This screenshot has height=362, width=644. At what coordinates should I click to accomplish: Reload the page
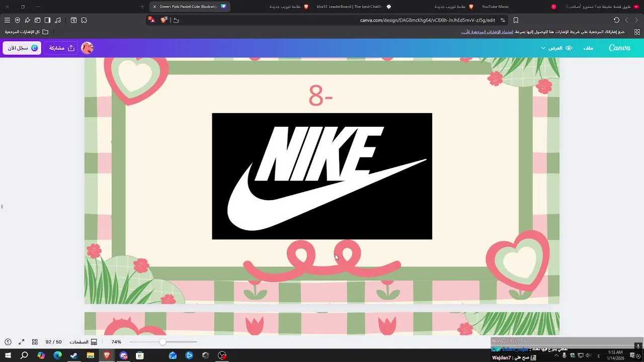click(x=616, y=20)
